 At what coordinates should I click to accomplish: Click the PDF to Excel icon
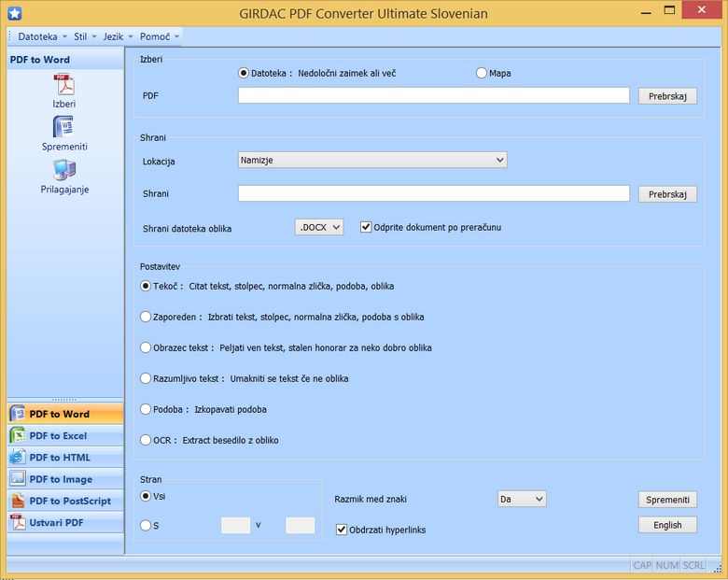[x=18, y=435]
